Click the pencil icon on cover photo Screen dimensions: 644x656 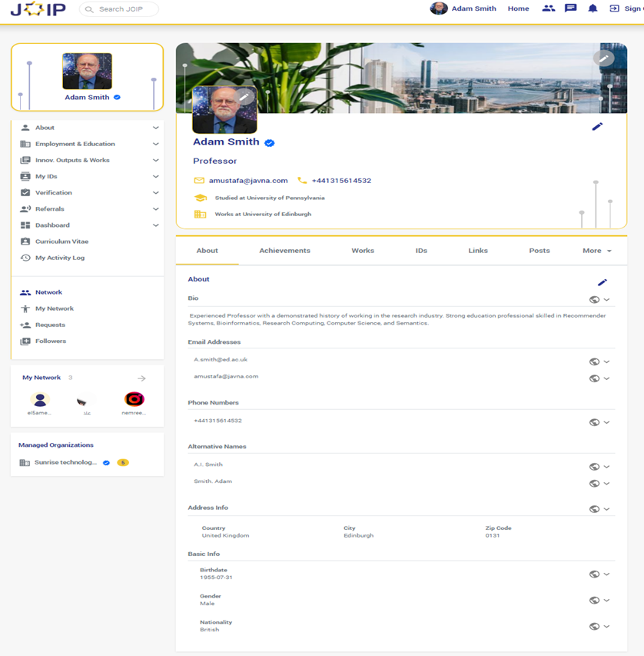[x=604, y=58]
